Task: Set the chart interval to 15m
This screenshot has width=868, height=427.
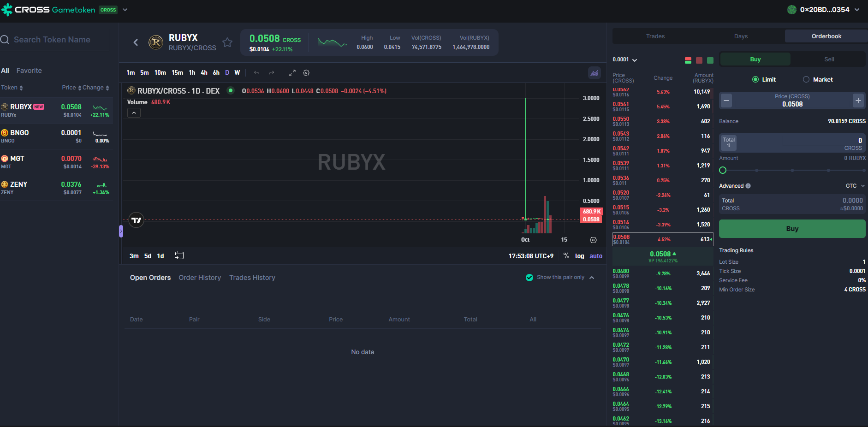Action: point(177,72)
